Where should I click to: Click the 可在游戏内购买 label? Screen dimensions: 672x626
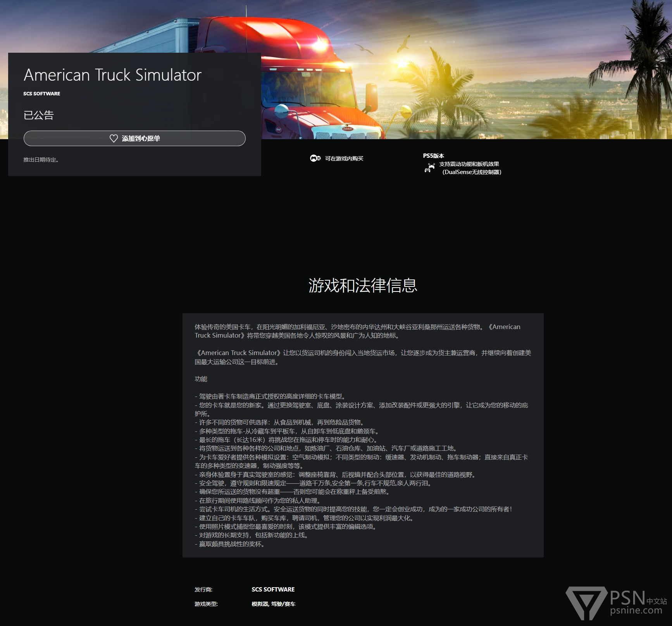[x=344, y=158]
